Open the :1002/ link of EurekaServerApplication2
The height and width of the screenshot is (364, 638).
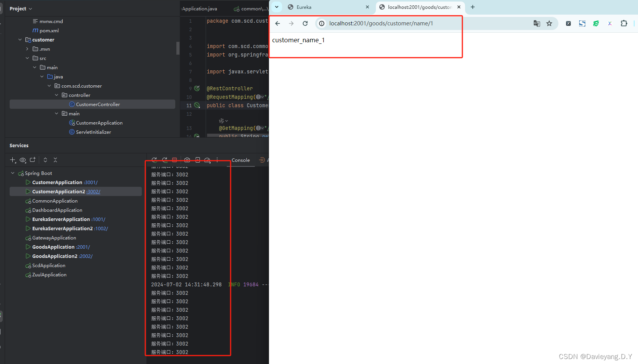point(101,228)
